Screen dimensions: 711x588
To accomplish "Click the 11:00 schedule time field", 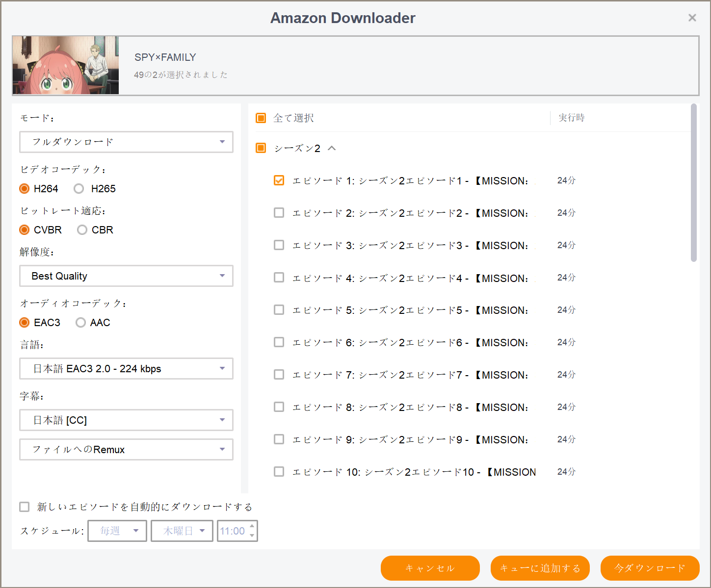I will point(233,531).
